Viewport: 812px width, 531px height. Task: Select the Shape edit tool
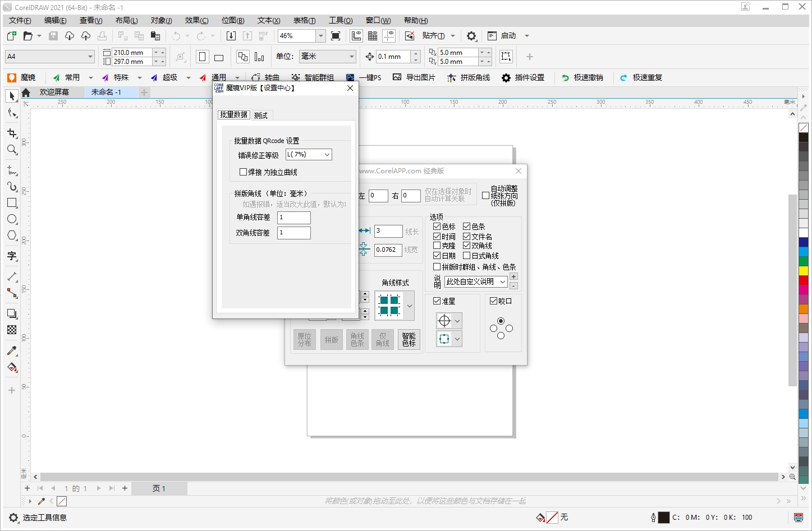[12, 114]
